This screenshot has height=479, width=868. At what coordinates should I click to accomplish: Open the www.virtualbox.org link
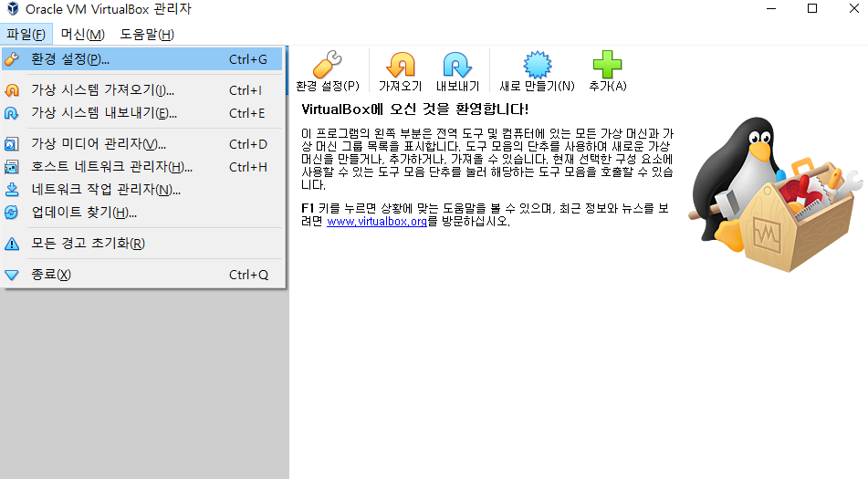(x=376, y=222)
